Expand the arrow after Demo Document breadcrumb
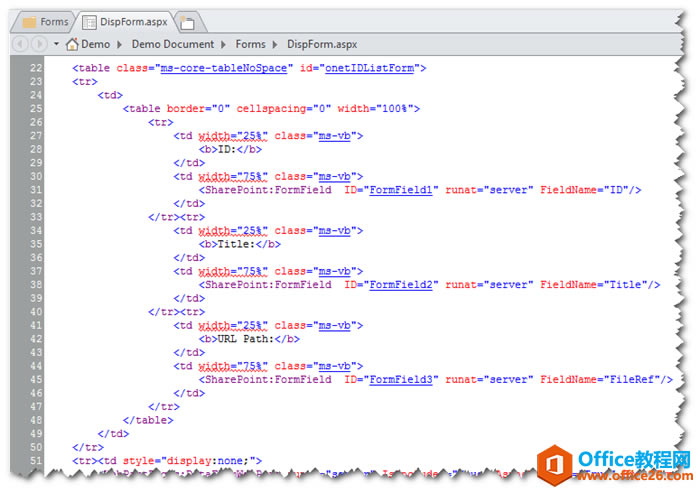Screen dimensions: 700x493 tap(225, 44)
